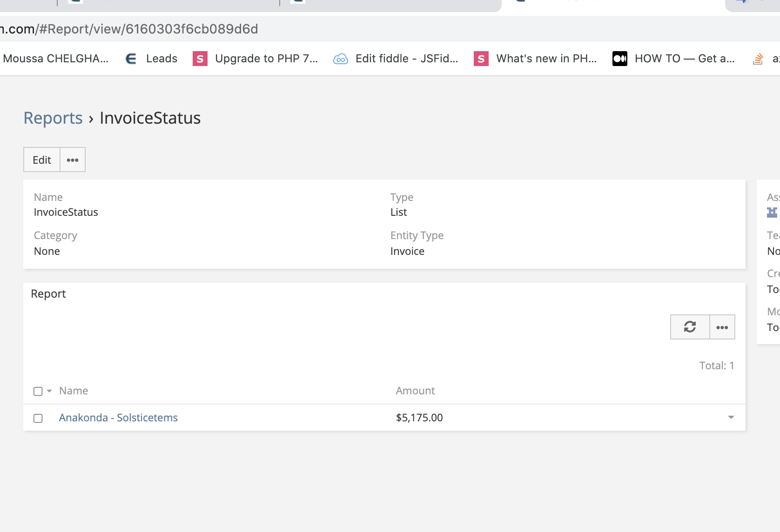Toggle select-all checkbox in list header
The height and width of the screenshot is (532, 780).
pos(38,391)
